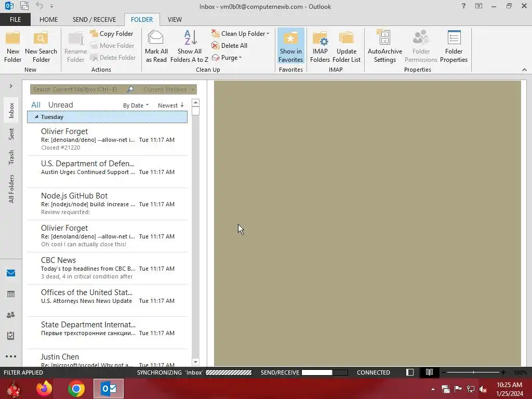The width and height of the screenshot is (532, 399).
Task: Click the taskbar clock showing 10:25 AM
Action: pyautogui.click(x=509, y=389)
